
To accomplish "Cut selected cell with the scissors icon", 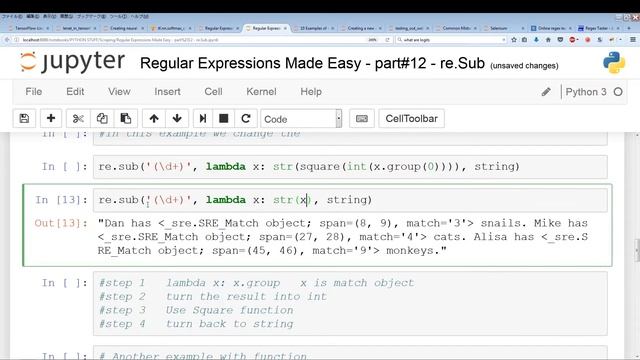I will point(78,119).
